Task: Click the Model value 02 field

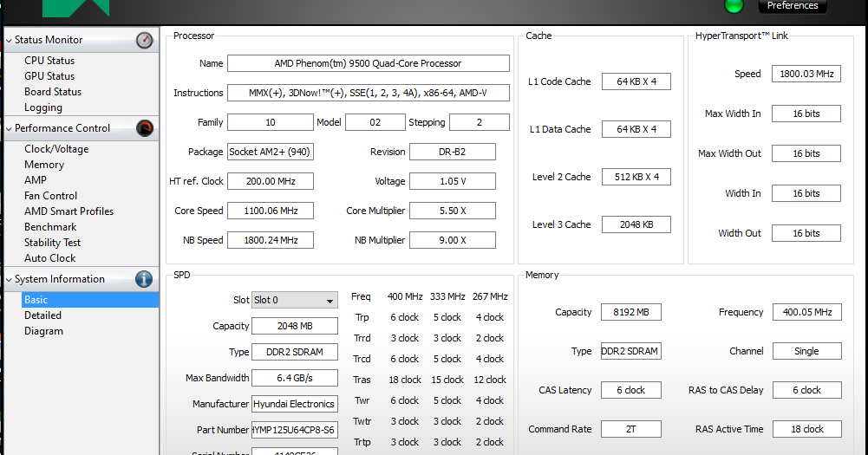Action: (375, 122)
